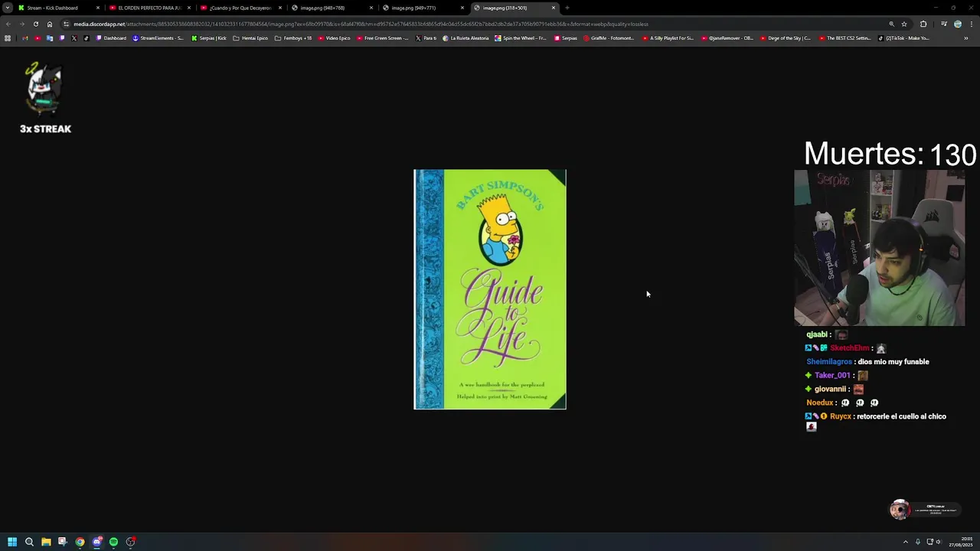This screenshot has height=551, width=980.
Task: Show hidden system tray icons
Action: point(906,542)
